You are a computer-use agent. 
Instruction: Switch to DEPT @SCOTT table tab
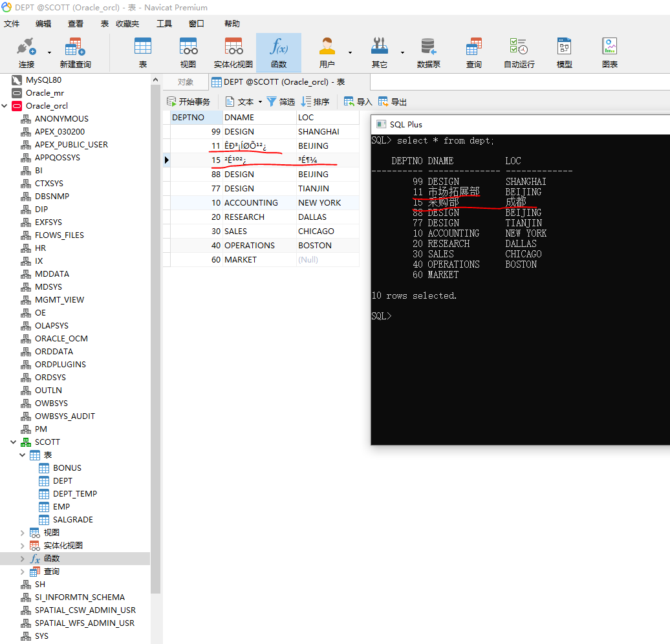tap(289, 82)
